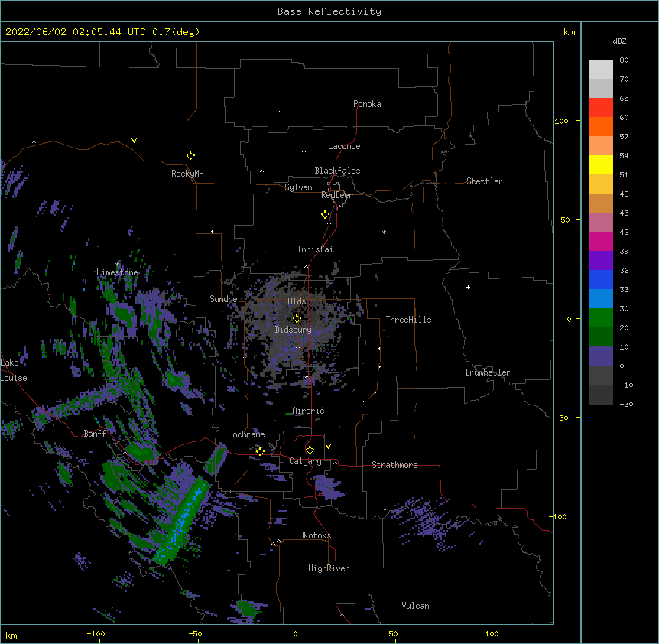
Task: Click the km unit label at top right
Action: (569, 32)
